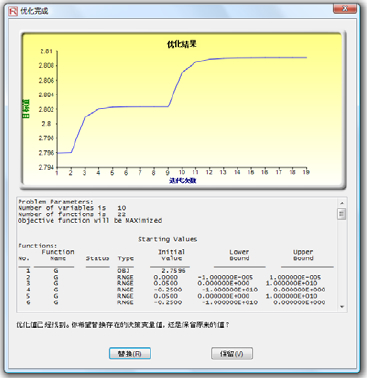Click the y-axis tick labeled 2.808
The width and height of the screenshot is (367, 378).
tap(46, 65)
